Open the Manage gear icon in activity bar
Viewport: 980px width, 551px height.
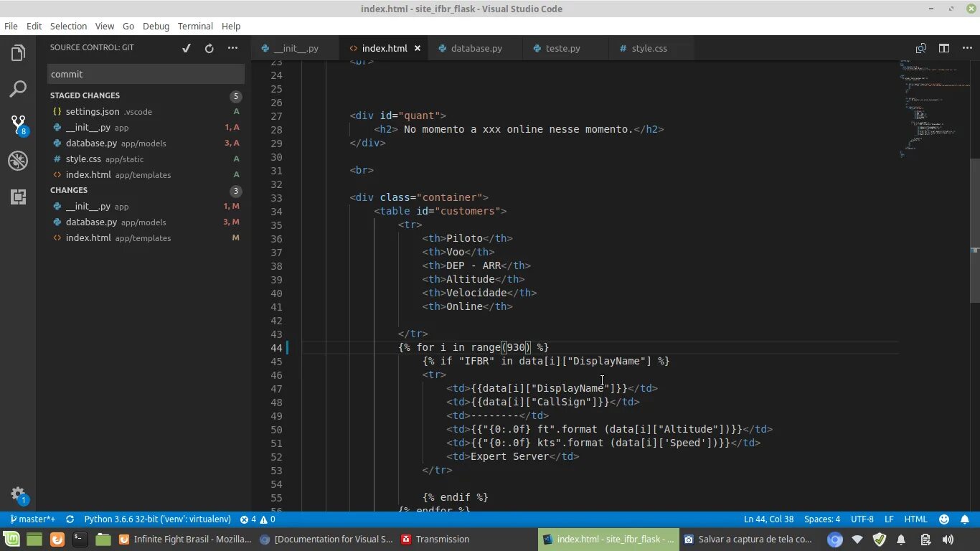tap(18, 494)
